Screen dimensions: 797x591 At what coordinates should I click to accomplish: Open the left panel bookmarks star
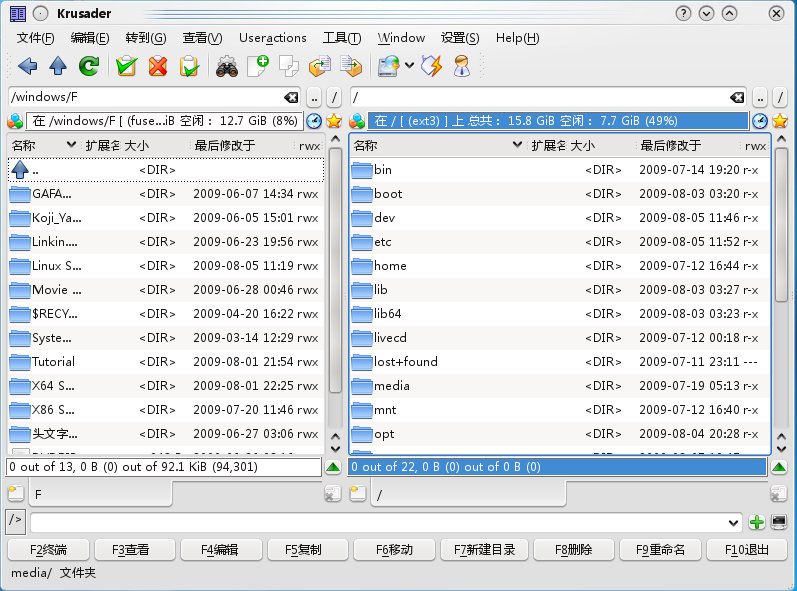click(334, 121)
